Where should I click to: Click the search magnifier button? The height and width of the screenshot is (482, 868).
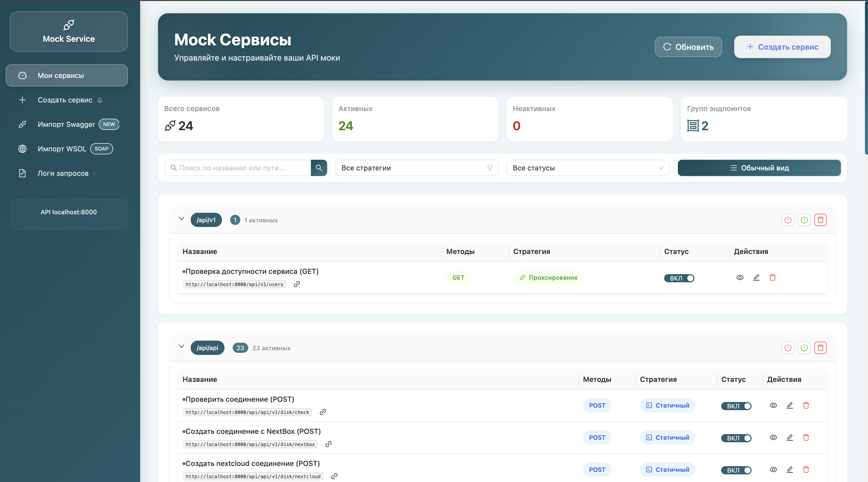coord(319,168)
